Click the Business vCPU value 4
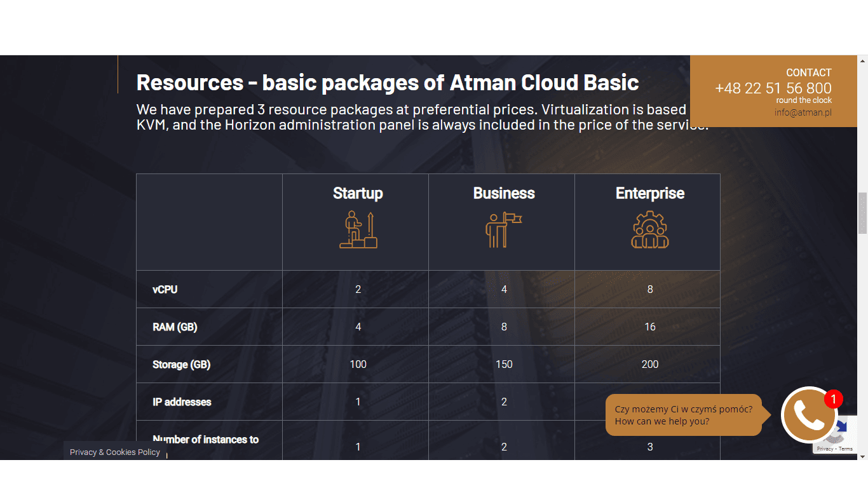Image resolution: width=868 pixels, height=488 pixels. point(504,289)
